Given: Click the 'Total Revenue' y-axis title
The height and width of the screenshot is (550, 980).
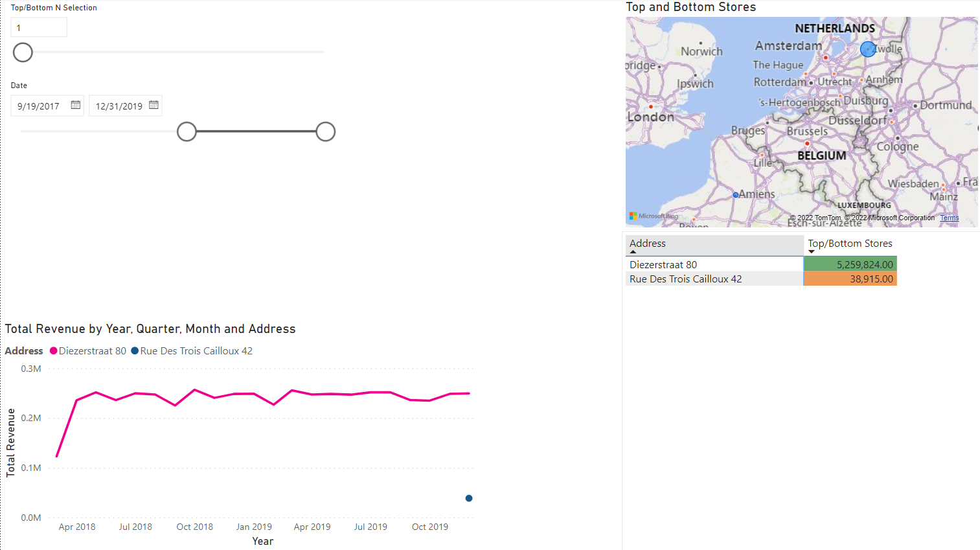Looking at the screenshot, I should 10,442.
